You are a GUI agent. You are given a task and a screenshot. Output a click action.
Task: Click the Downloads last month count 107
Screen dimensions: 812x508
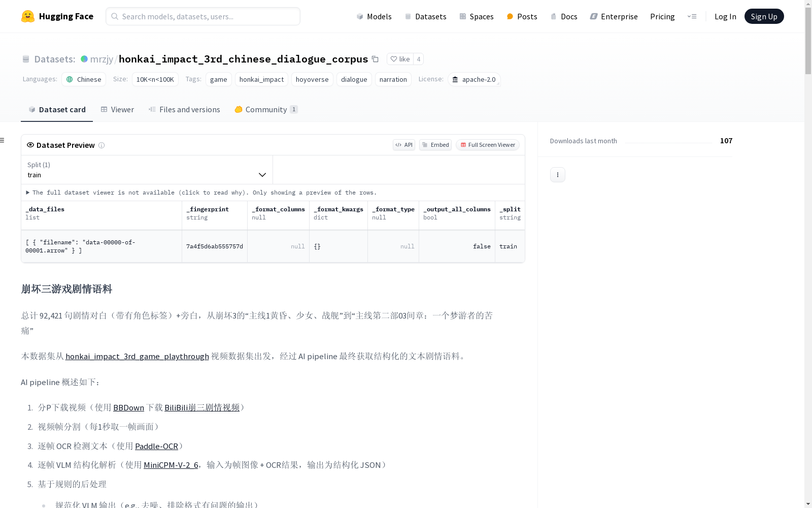[x=726, y=141]
